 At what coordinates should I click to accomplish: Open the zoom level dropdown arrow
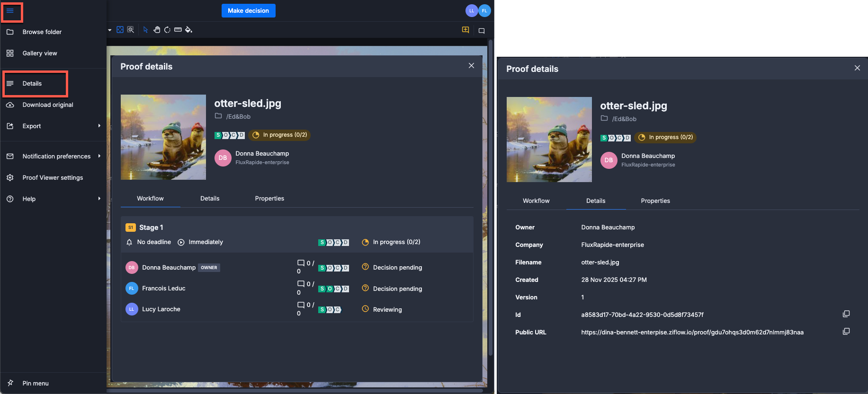[x=110, y=30]
